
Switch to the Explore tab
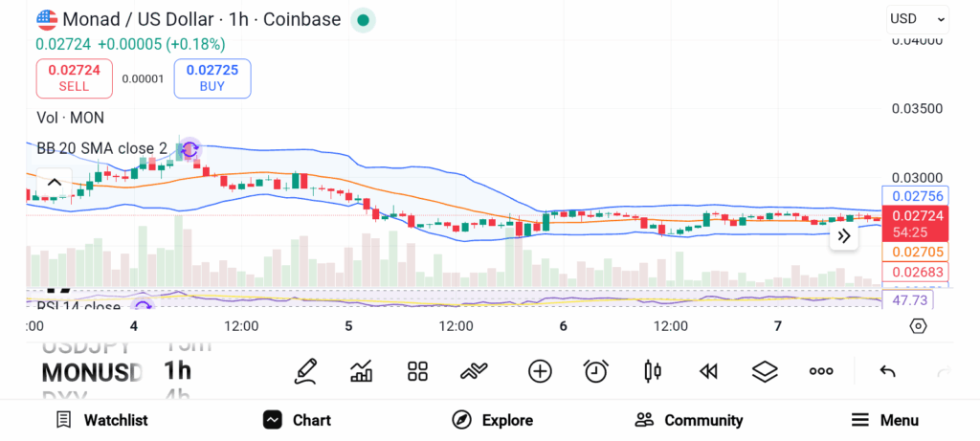492,420
